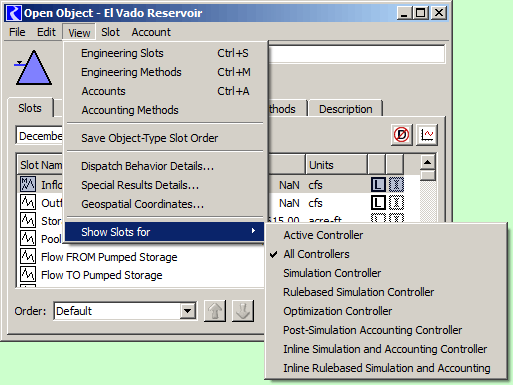Choose Post-Simulation Accounting Controller option
This screenshot has height=385, width=513.
click(387, 330)
